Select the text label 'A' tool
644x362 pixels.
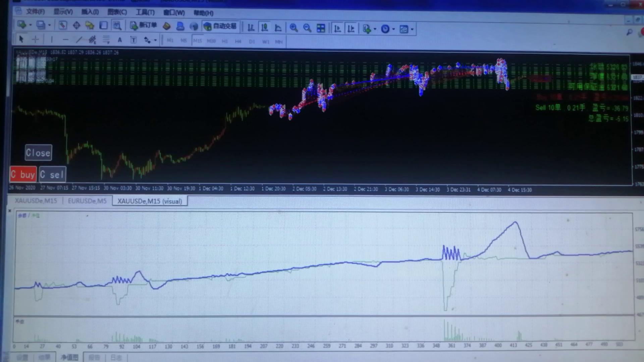pos(120,40)
